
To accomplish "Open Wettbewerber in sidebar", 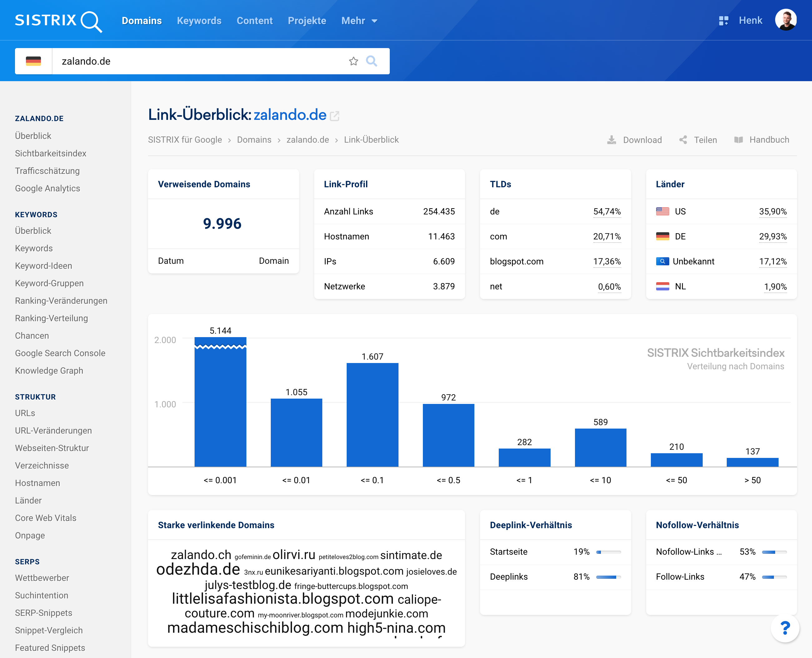I will pos(42,578).
